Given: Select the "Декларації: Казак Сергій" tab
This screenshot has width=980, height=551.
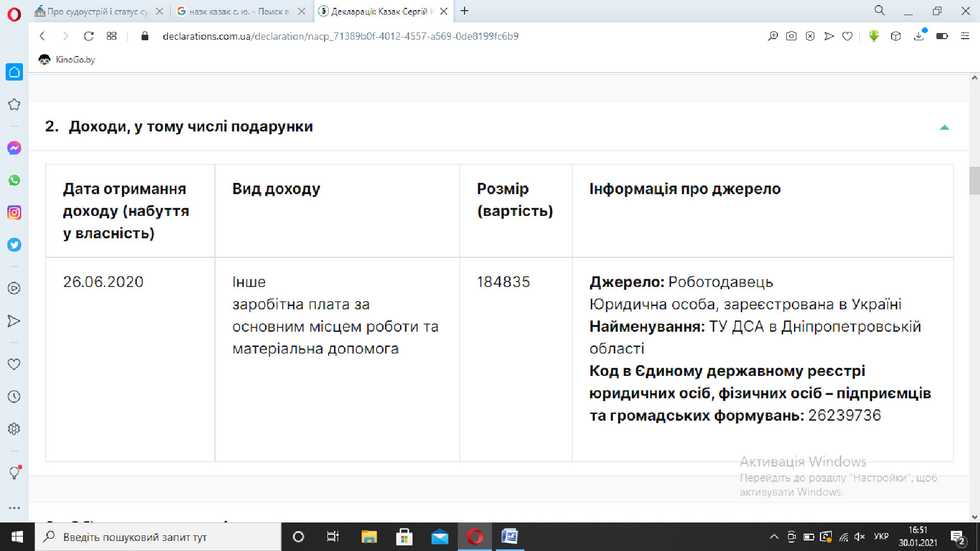Looking at the screenshot, I should 383,11.
